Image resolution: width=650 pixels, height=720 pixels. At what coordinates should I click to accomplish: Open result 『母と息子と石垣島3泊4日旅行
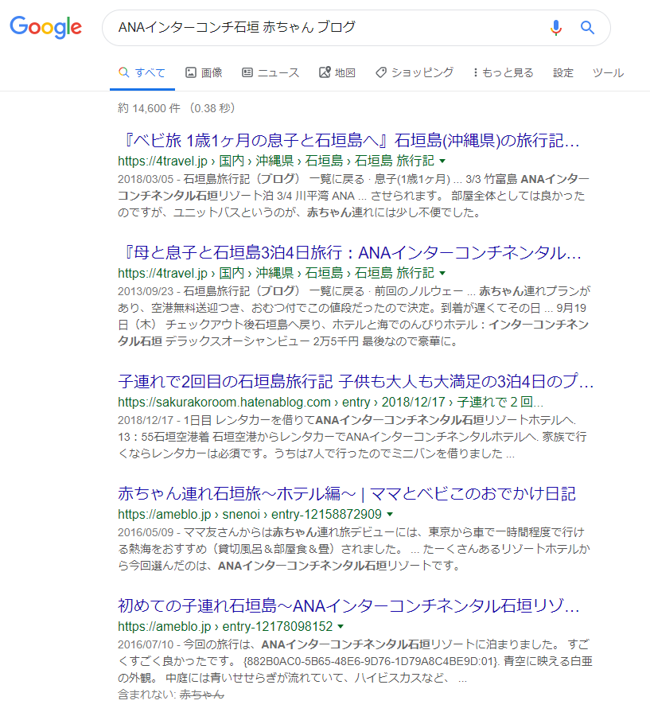click(x=350, y=253)
